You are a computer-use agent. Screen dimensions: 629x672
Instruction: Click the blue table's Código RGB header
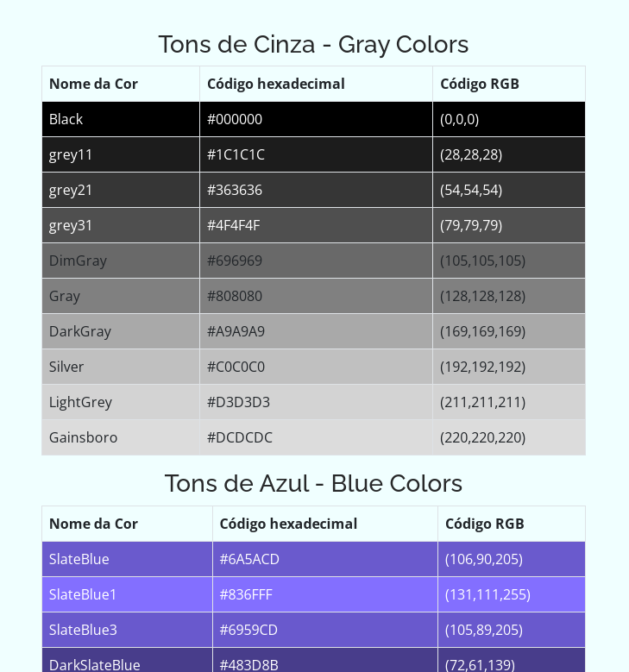[x=485, y=524]
